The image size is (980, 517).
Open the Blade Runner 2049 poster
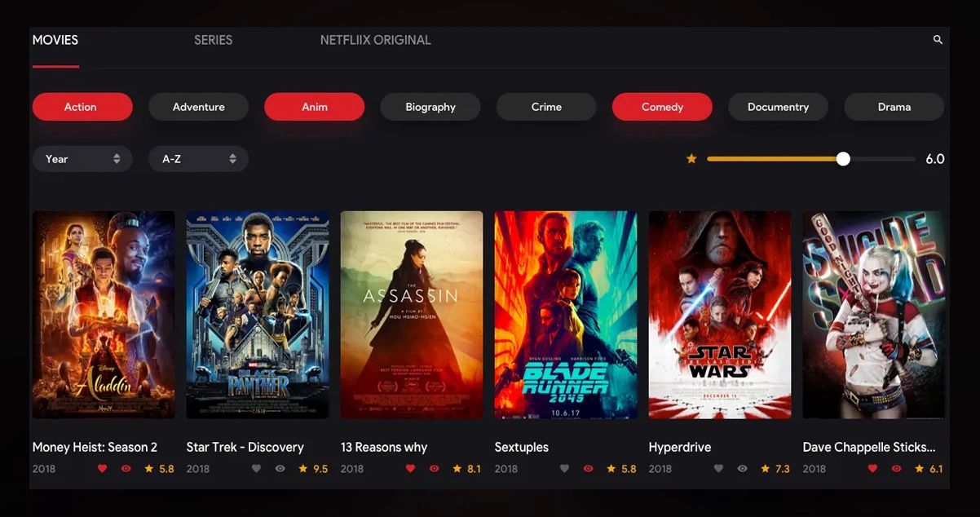(566, 315)
